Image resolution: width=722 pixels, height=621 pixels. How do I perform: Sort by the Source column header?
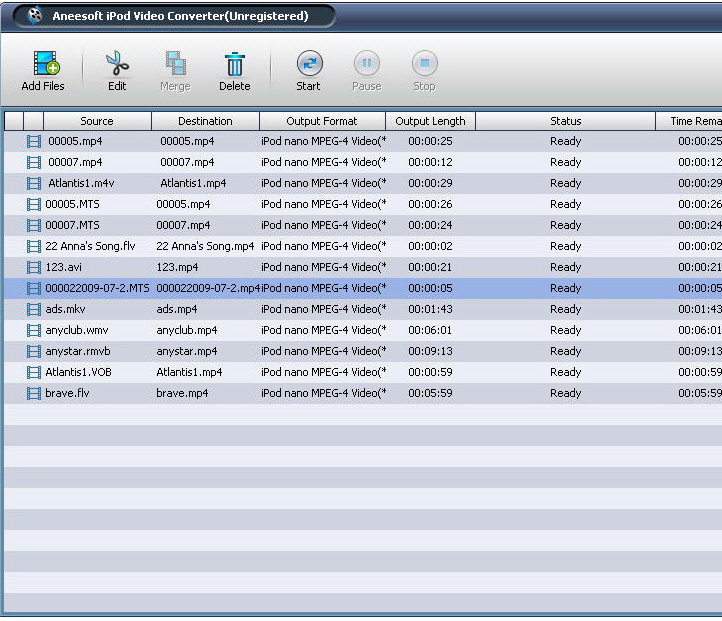tap(97, 121)
